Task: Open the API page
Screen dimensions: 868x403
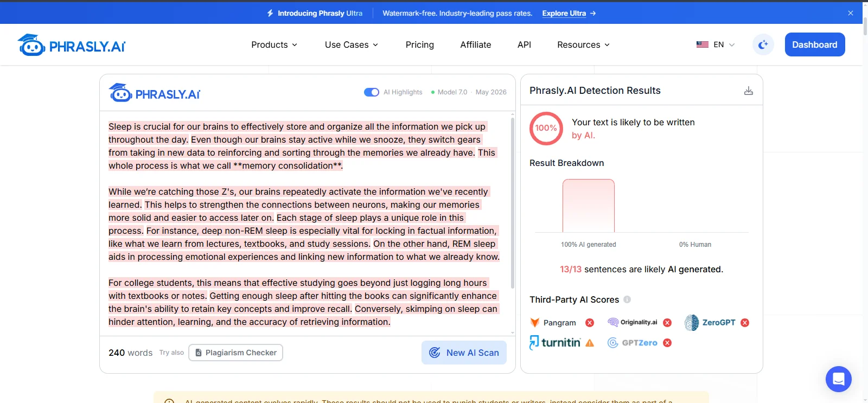Action: tap(524, 44)
